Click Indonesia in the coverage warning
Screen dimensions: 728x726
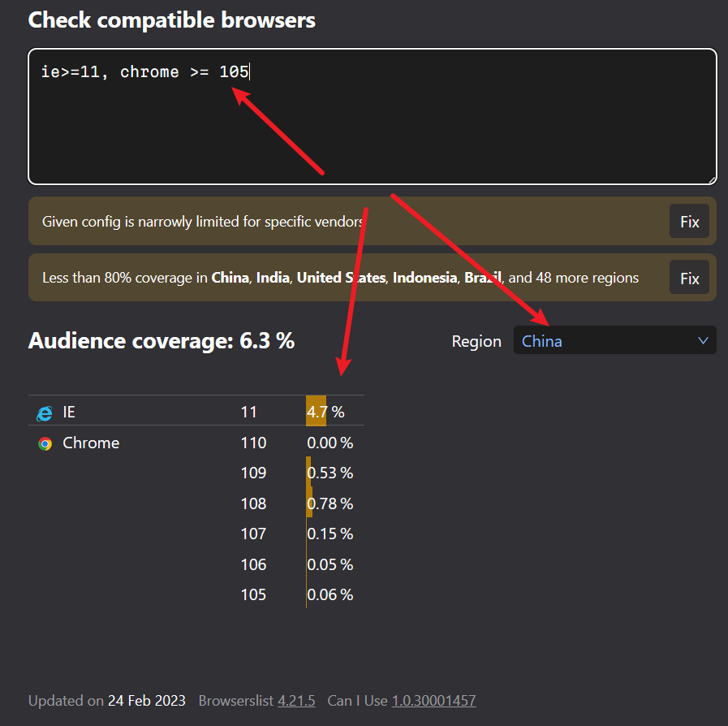click(x=424, y=278)
